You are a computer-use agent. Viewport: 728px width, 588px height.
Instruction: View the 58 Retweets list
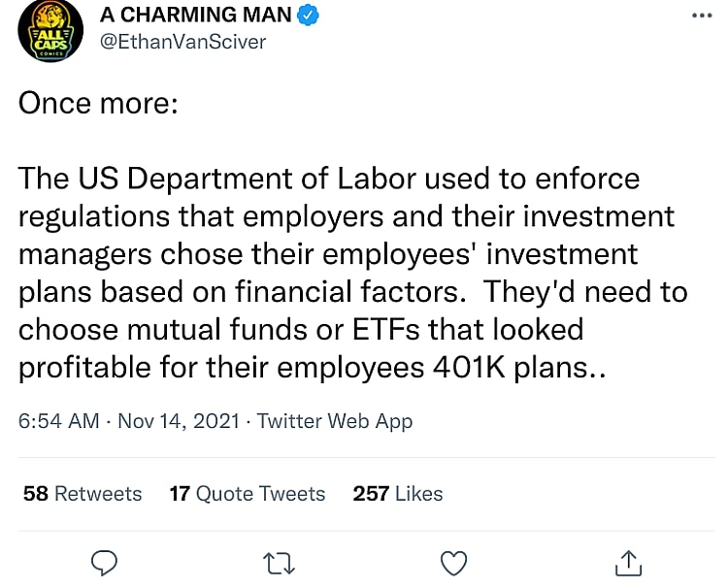point(83,494)
